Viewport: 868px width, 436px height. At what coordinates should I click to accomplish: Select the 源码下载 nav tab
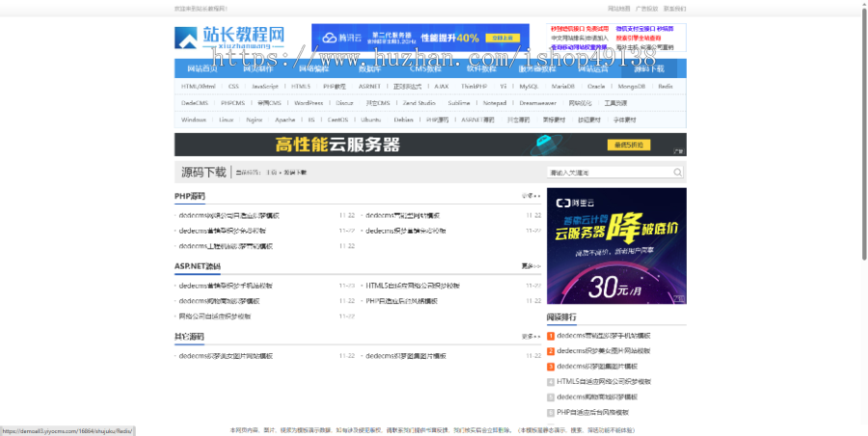pyautogui.click(x=649, y=68)
